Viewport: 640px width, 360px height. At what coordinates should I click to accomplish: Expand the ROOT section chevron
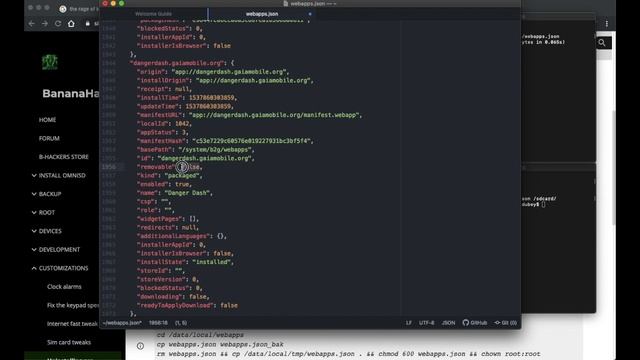pyautogui.click(x=34, y=212)
